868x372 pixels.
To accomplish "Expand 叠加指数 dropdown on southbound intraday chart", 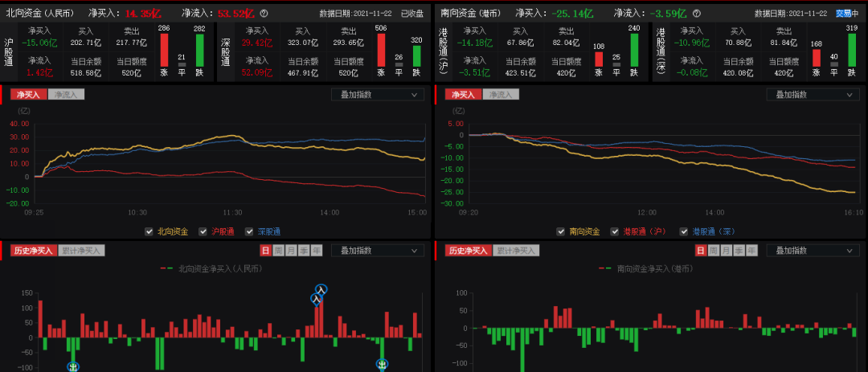I will [x=812, y=94].
